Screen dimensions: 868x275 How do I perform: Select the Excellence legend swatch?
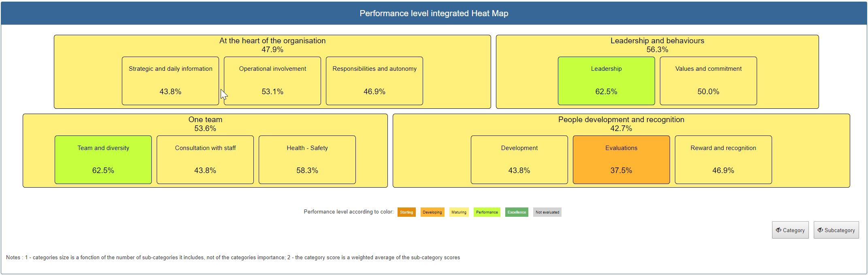point(517,212)
